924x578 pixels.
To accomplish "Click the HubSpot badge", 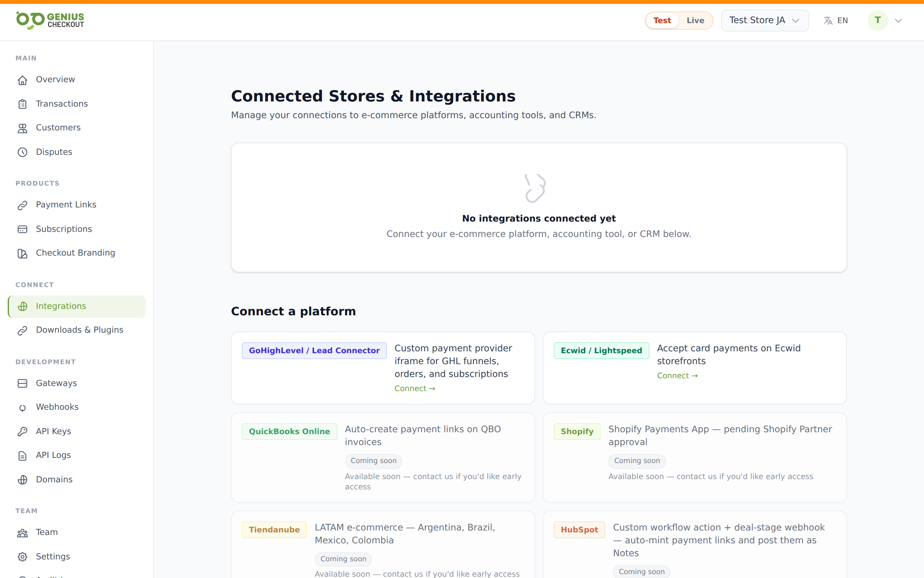I will (579, 530).
